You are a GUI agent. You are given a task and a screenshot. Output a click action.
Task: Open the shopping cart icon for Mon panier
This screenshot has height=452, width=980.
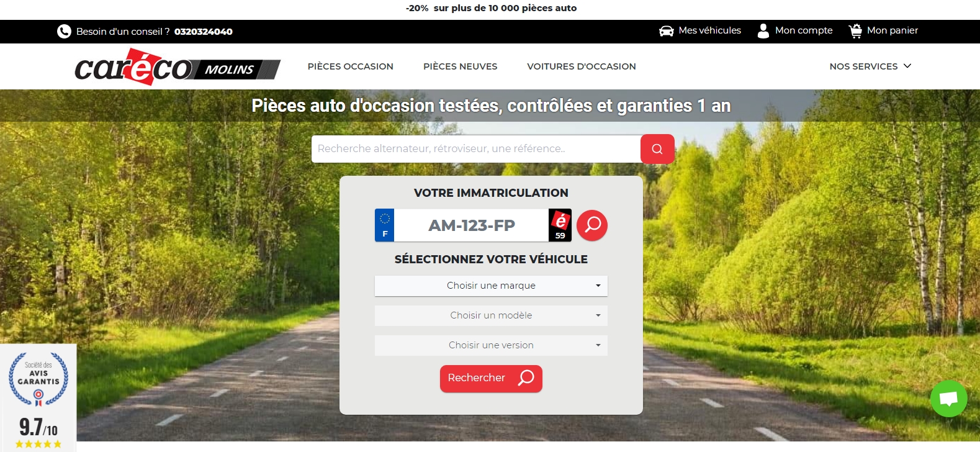855,31
